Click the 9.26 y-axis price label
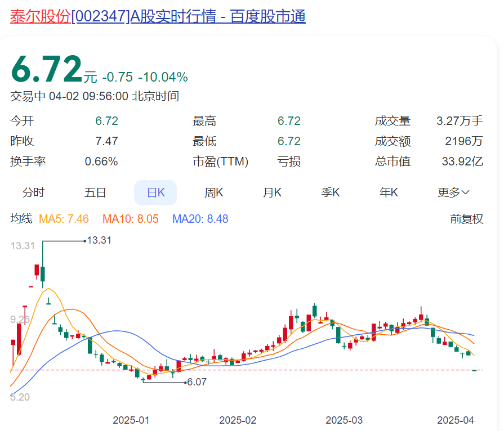 [x=20, y=320]
